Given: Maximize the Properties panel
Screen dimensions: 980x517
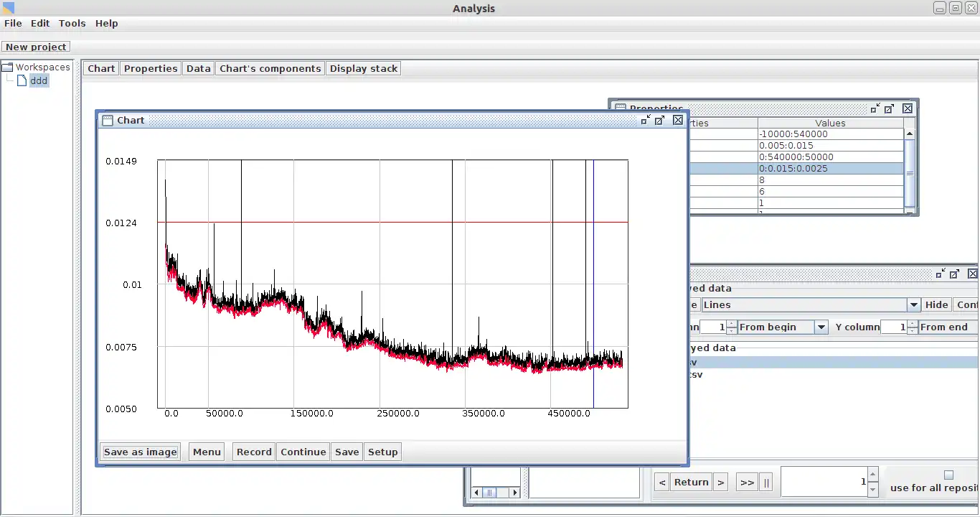Looking at the screenshot, I should [x=890, y=108].
